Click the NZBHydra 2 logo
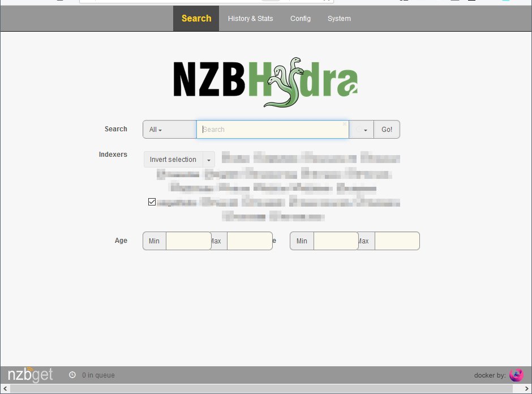This screenshot has height=394, width=532. coord(265,82)
